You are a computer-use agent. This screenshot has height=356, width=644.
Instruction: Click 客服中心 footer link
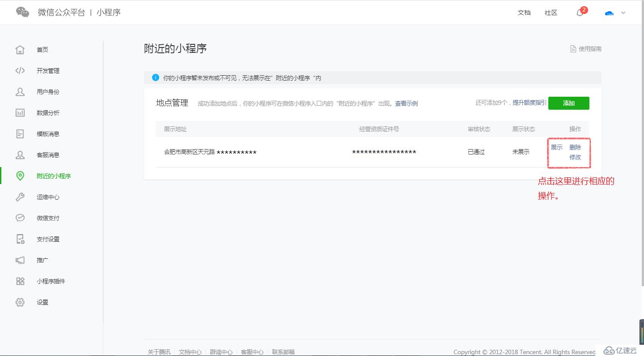[x=252, y=352]
